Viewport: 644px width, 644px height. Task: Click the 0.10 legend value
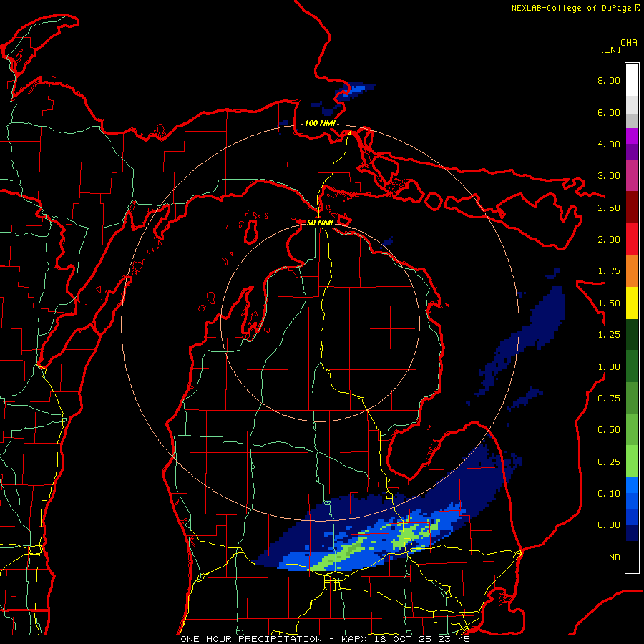click(609, 494)
